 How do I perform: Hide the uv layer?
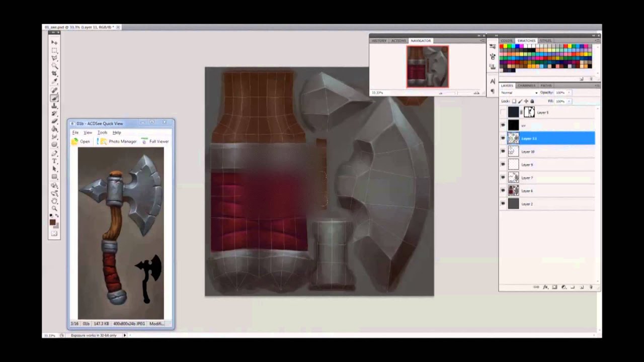point(503,125)
